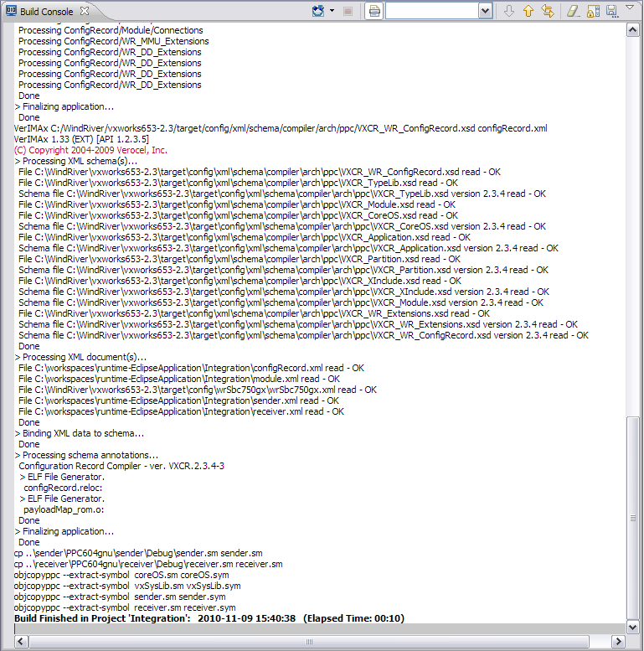Click the '> Binding XML data to schema...' line
Image resolution: width=644 pixels, height=651 pixels.
pyautogui.click(x=80, y=433)
